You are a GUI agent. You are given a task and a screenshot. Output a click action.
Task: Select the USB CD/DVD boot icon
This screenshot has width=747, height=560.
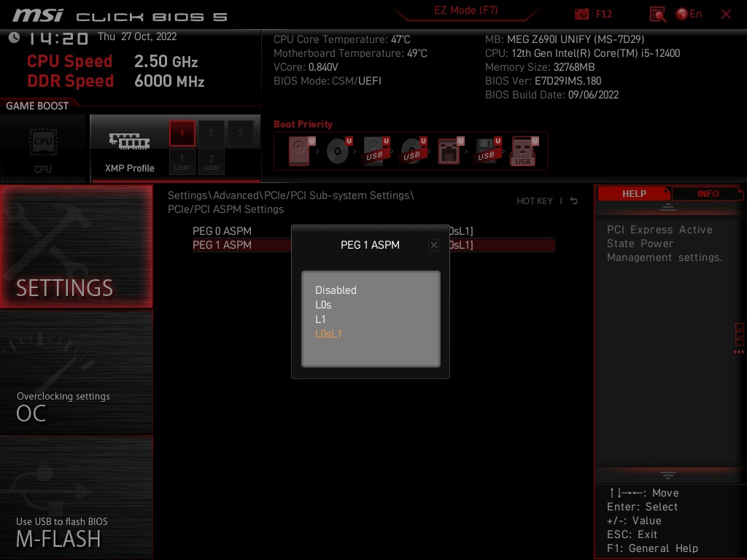point(413,151)
